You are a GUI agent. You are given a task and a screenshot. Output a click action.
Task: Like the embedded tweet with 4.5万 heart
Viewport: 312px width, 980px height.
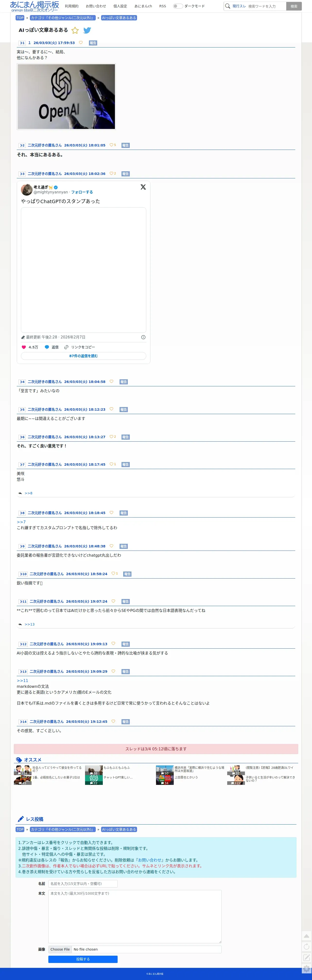[x=30, y=347]
